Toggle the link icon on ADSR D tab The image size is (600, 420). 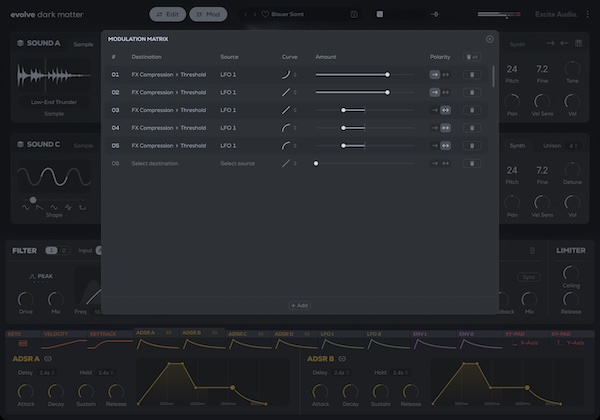307,334
